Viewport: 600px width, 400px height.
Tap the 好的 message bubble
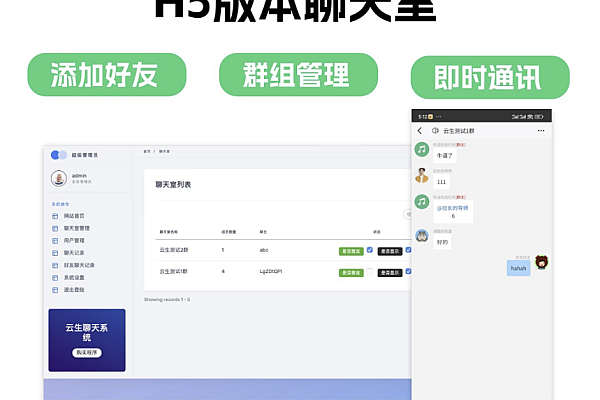[x=442, y=242]
